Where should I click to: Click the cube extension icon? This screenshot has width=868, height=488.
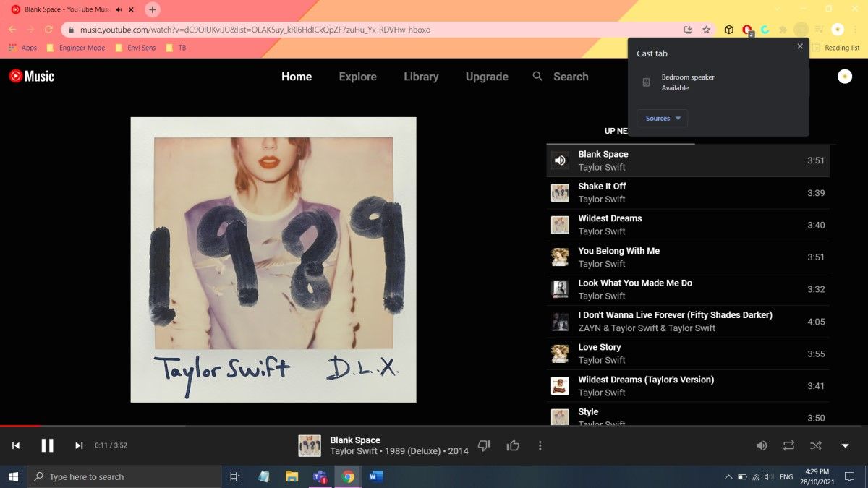pyautogui.click(x=729, y=30)
